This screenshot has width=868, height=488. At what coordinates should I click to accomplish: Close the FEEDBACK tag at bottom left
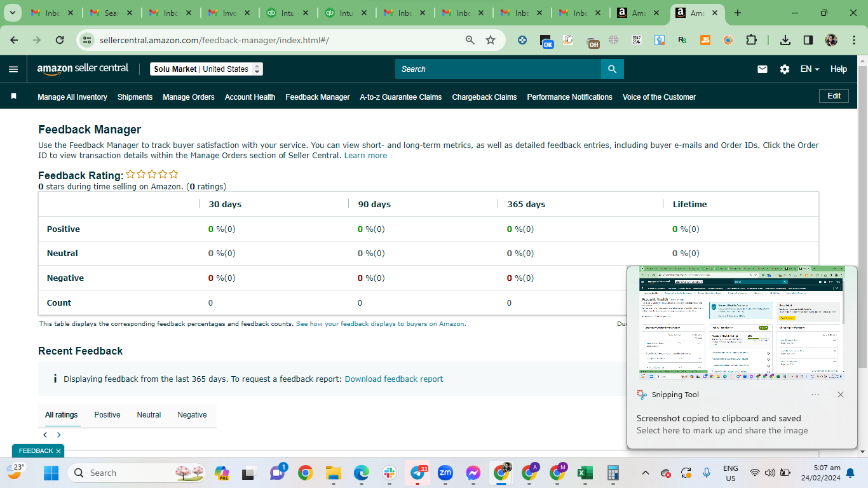tap(58, 451)
